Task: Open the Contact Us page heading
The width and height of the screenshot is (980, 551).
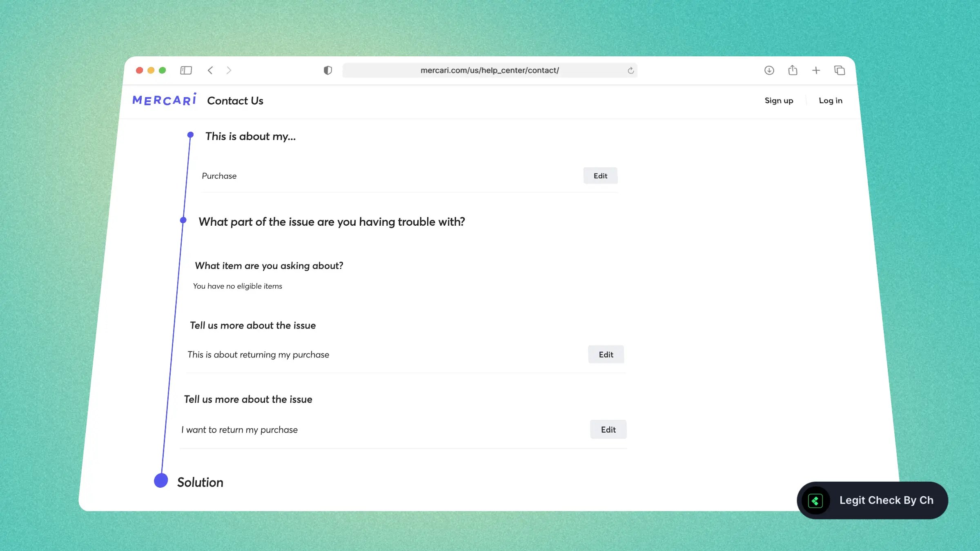Action: [x=236, y=100]
